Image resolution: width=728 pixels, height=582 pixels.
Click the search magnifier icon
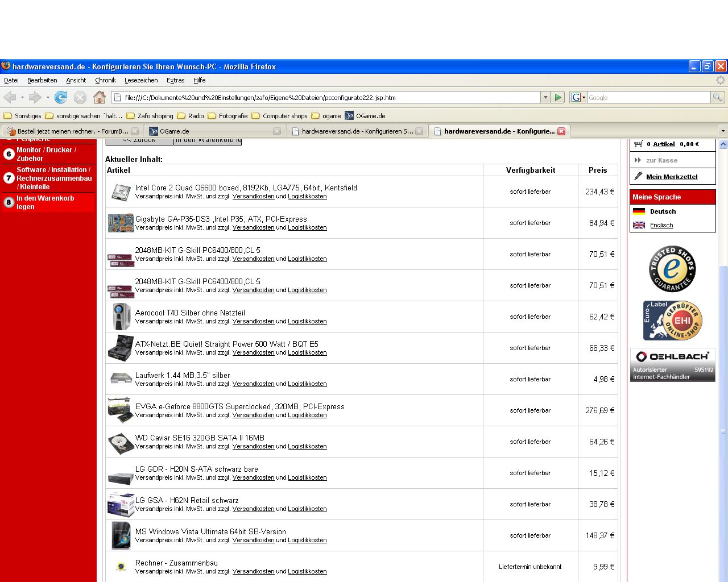(x=718, y=97)
